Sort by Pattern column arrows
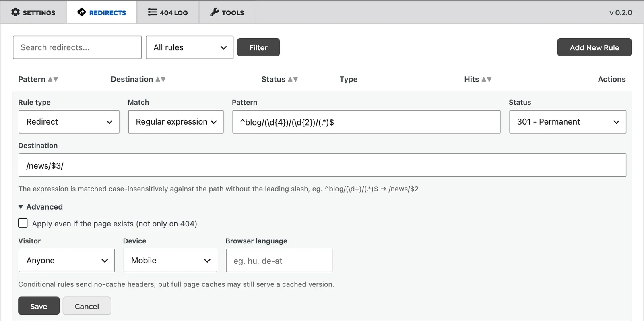The width and height of the screenshot is (644, 321). coord(53,79)
